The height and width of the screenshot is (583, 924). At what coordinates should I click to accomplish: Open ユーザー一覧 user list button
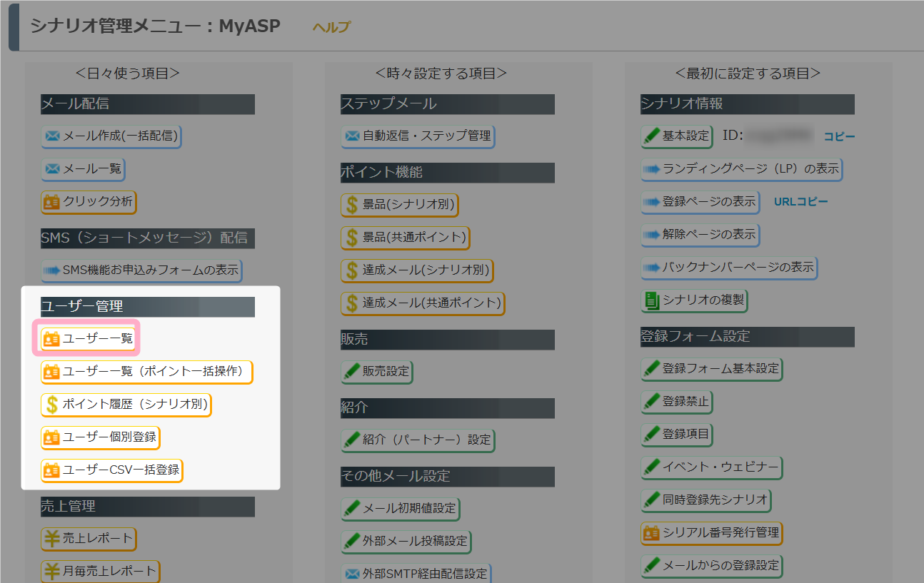tap(88, 340)
